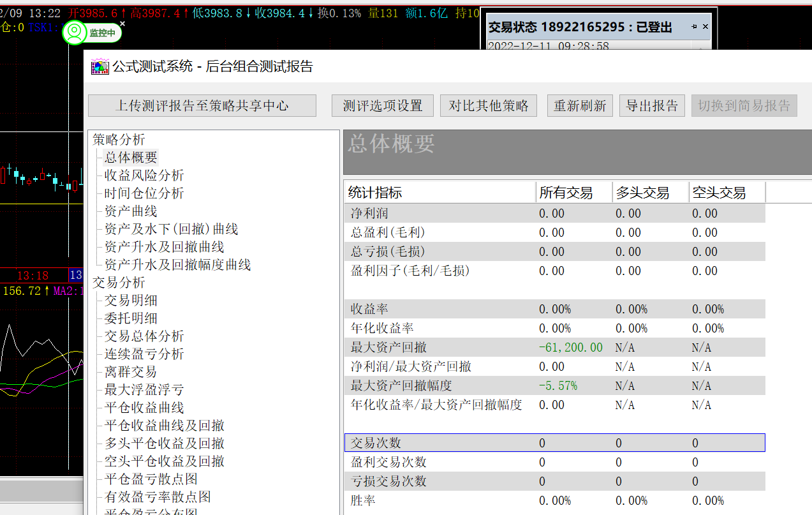Open 资产及水下(回撤)曲线 tree item
The height and width of the screenshot is (515, 812).
tap(171, 229)
